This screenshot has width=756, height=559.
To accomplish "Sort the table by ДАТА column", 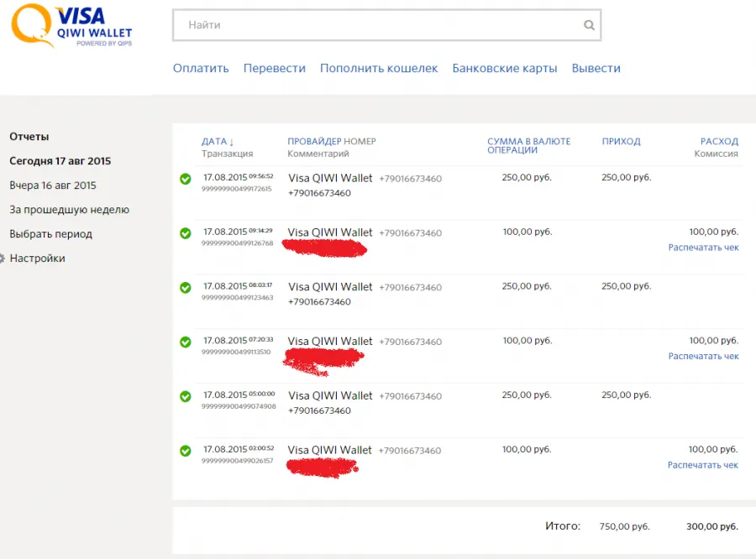I will [x=218, y=142].
